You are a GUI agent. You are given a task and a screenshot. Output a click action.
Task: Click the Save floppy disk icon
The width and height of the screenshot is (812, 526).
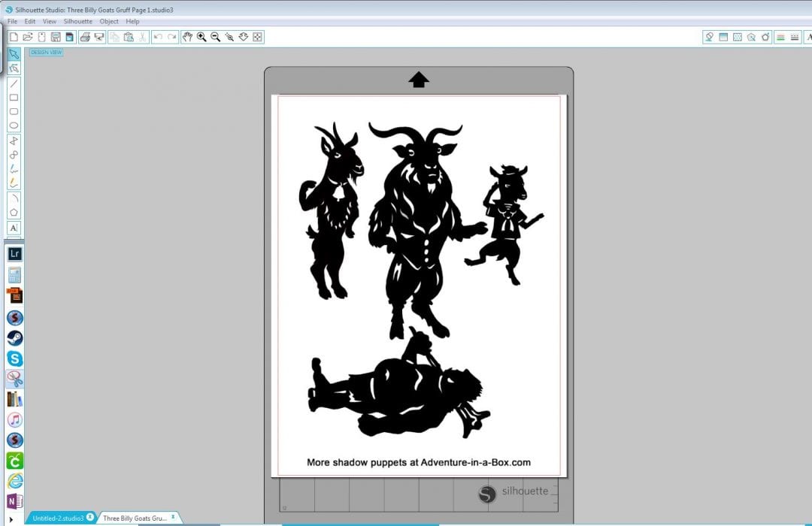(56, 37)
